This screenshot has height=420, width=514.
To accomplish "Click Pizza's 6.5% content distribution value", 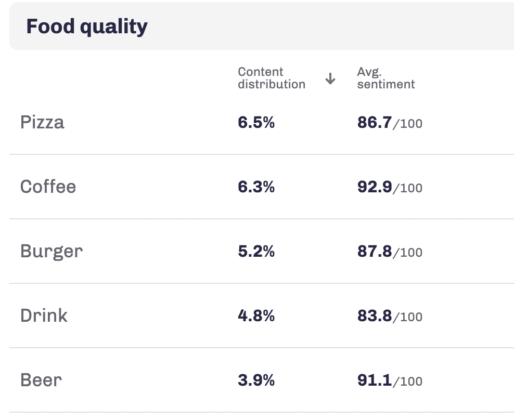I will (x=256, y=123).
